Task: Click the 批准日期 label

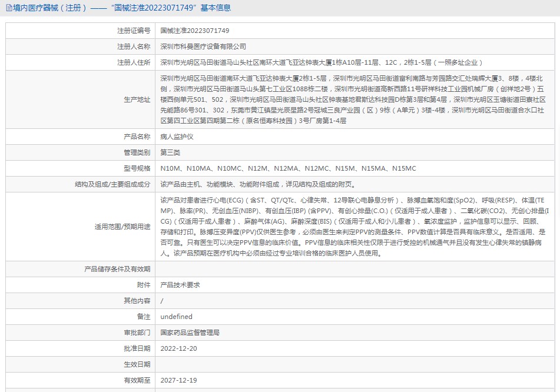Action: coord(137,348)
